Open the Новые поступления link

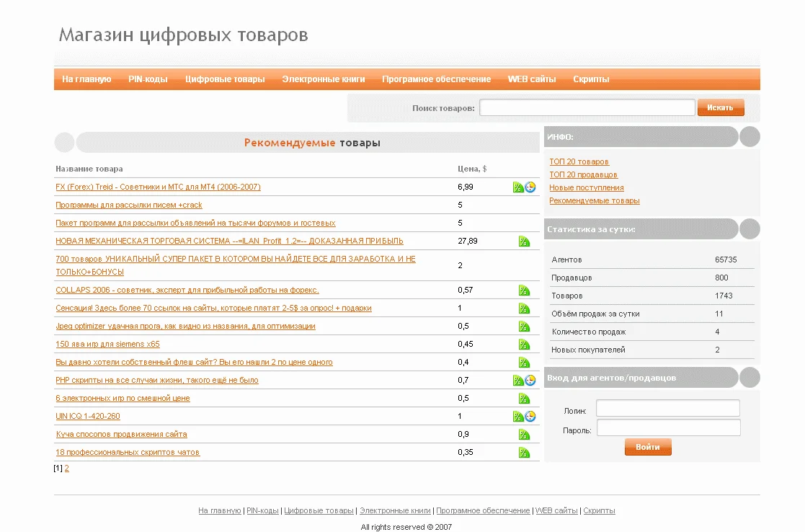pos(585,187)
